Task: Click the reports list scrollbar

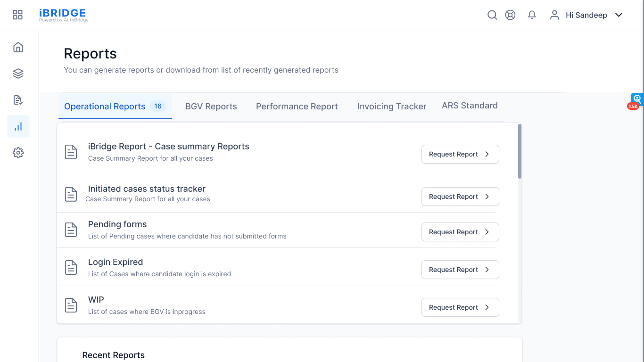Action: pyautogui.click(x=520, y=151)
